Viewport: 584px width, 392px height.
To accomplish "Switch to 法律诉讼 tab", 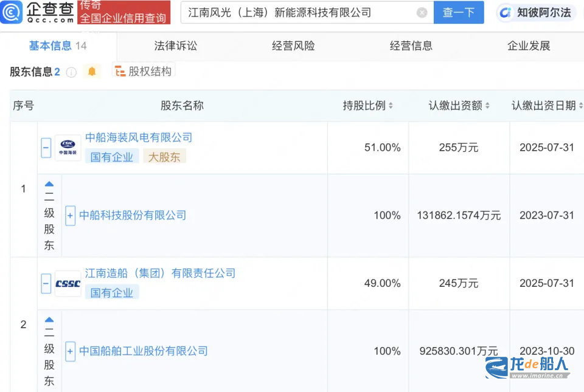I will tap(175, 46).
